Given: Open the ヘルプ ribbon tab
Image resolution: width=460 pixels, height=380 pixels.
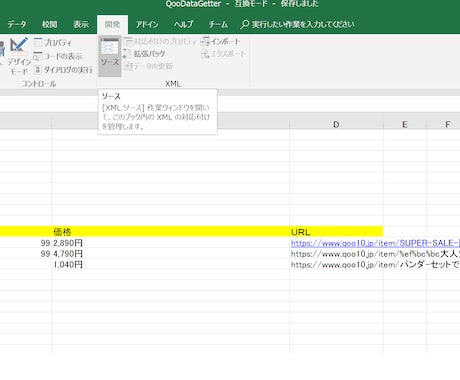Looking at the screenshot, I should point(183,24).
